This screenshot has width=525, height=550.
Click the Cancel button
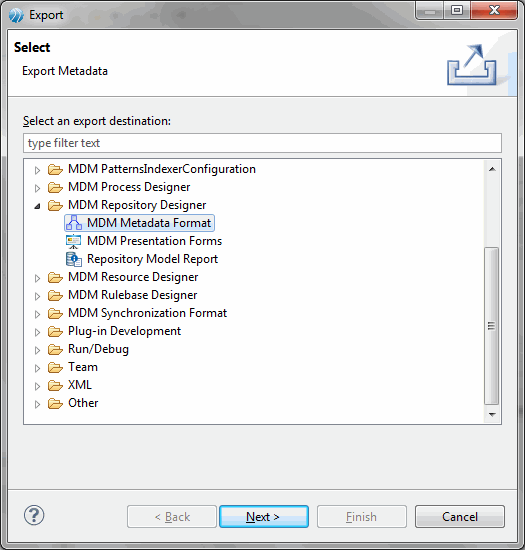(x=460, y=517)
